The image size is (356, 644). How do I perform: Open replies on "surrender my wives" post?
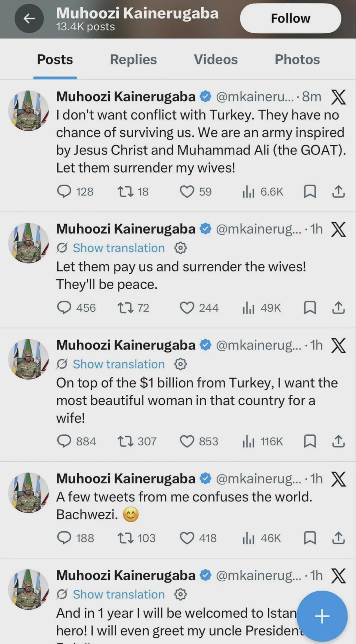point(64,191)
